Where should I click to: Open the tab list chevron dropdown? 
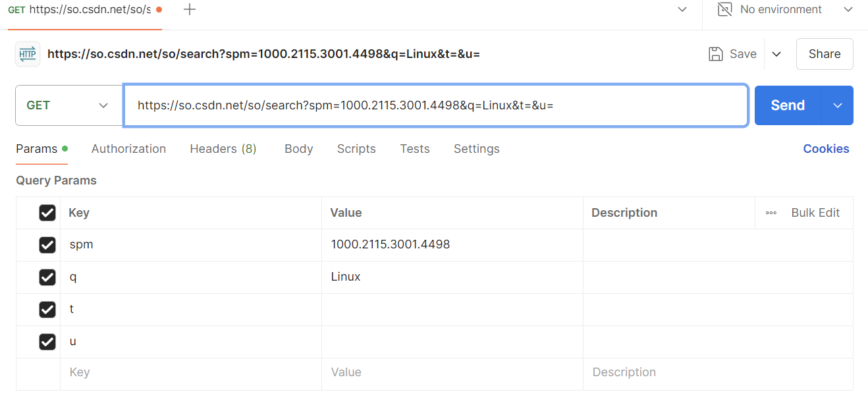coord(682,9)
